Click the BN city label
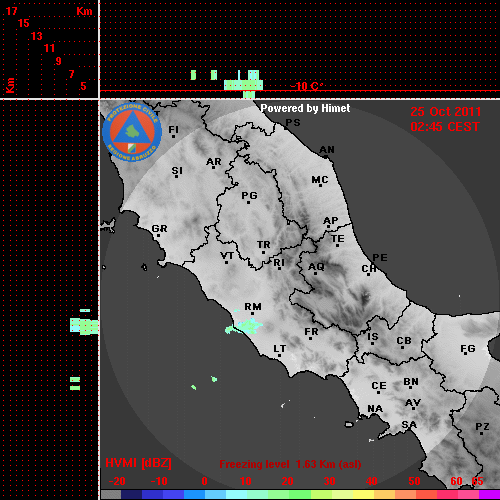Viewport: 500px width, 500px height. [x=411, y=382]
